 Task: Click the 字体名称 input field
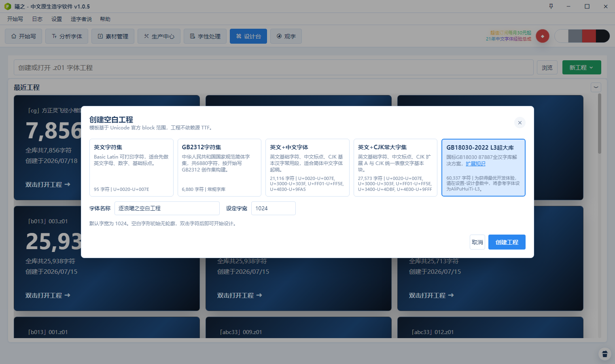tap(167, 208)
